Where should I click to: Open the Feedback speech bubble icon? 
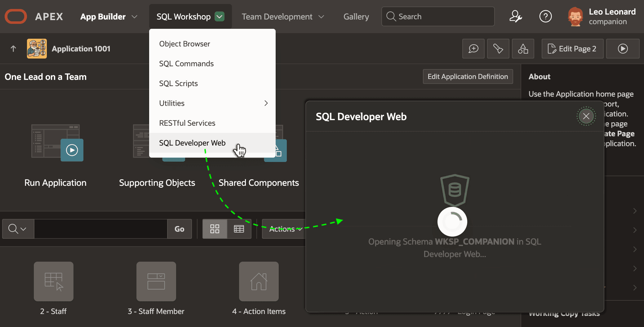[473, 49]
